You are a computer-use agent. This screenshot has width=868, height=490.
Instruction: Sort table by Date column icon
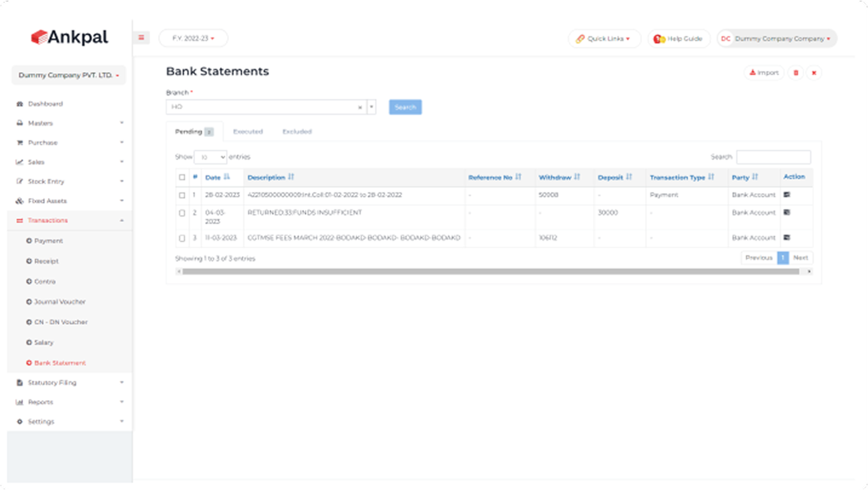click(227, 177)
